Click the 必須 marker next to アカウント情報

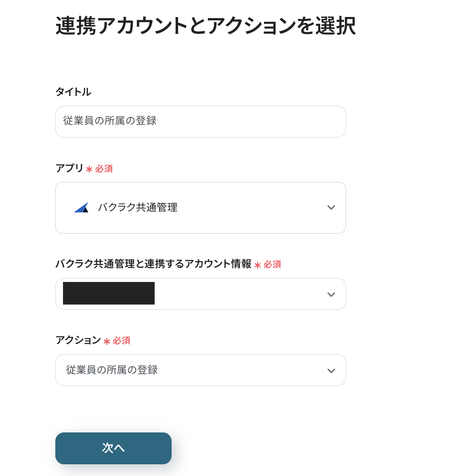pos(272,264)
